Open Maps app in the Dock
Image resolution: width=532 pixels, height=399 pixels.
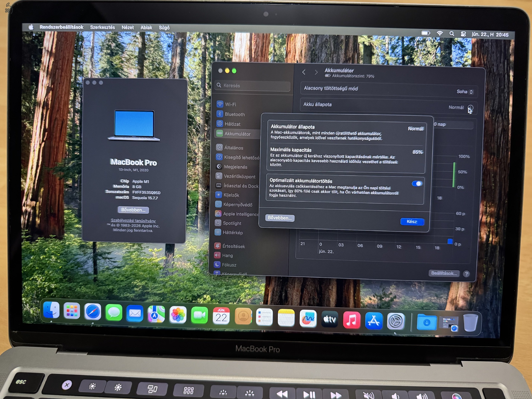click(156, 314)
